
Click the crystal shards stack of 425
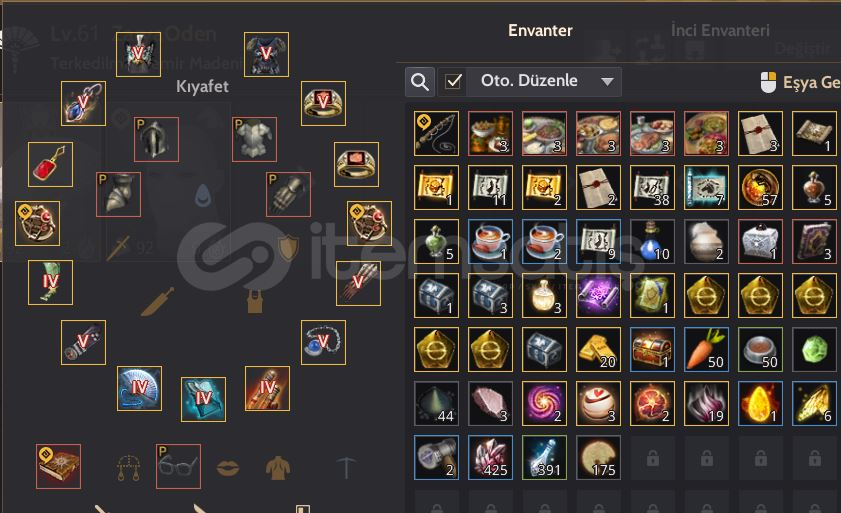[x=490, y=457]
